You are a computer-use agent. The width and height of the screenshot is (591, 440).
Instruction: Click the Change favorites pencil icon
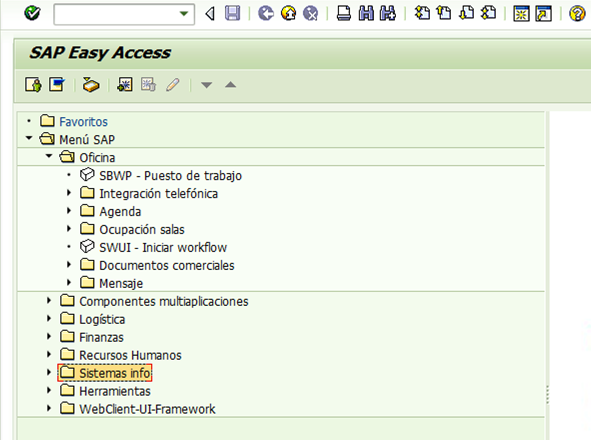click(x=173, y=84)
